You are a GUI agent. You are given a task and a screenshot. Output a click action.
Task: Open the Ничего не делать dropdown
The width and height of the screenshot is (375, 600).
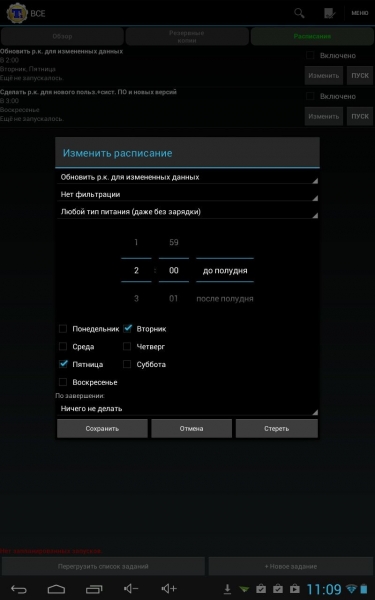pos(188,408)
